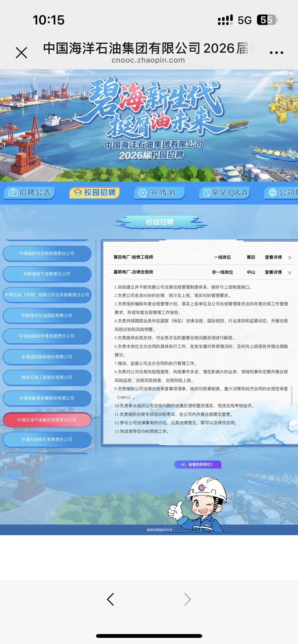Switch to the 校园招聘 tab

tap(95, 193)
